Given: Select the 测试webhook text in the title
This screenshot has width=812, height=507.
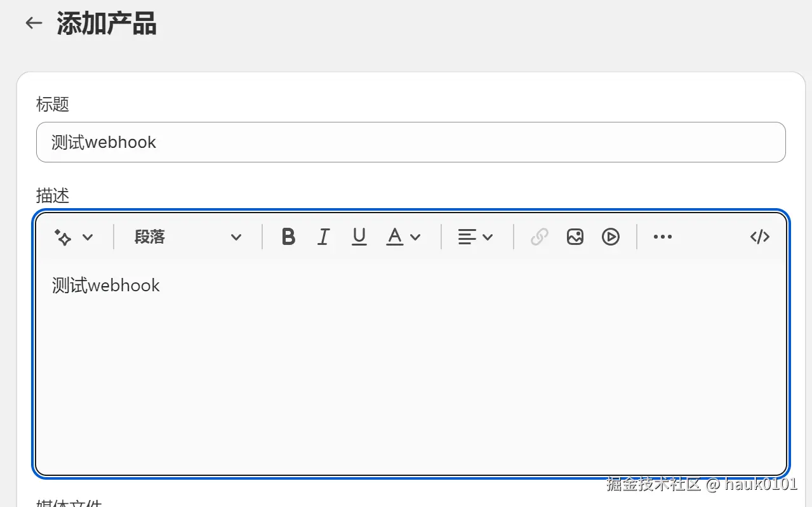Looking at the screenshot, I should click(104, 142).
